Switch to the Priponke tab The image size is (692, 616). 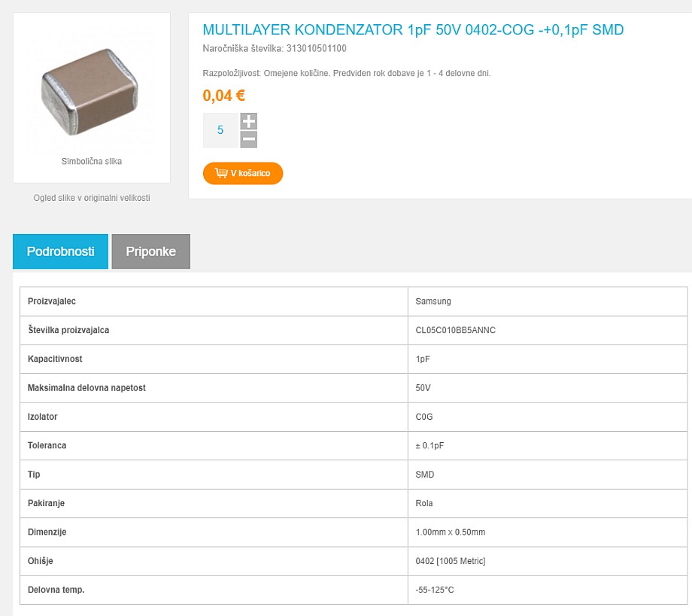151,251
